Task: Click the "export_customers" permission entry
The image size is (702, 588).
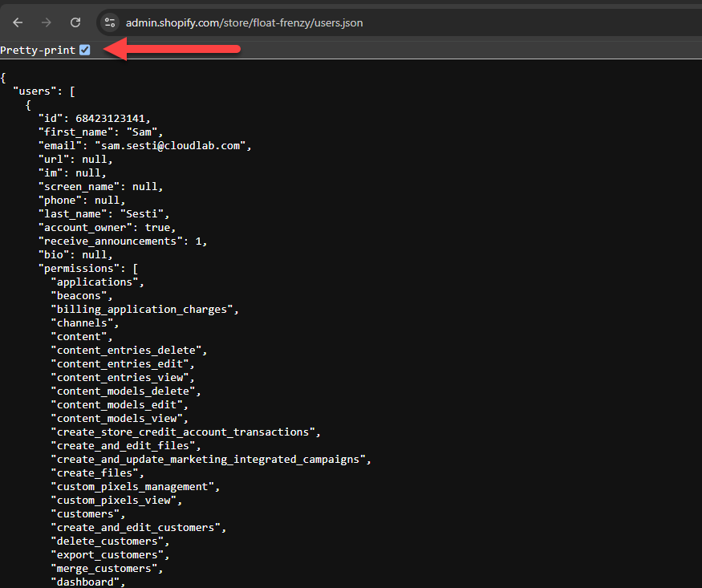Action: click(110, 555)
